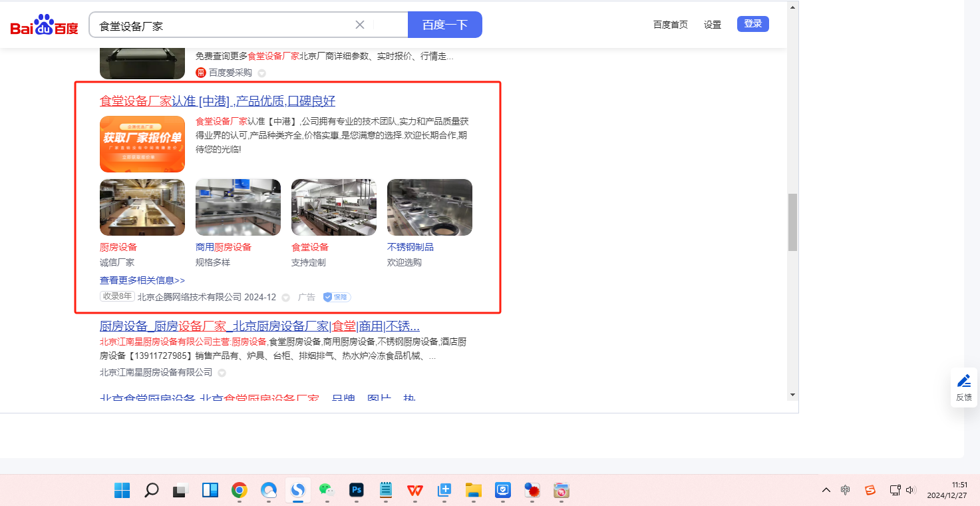Viewport: 980px width, 506px height.
Task: Click the Sogou input tray icon
Action: (870, 490)
